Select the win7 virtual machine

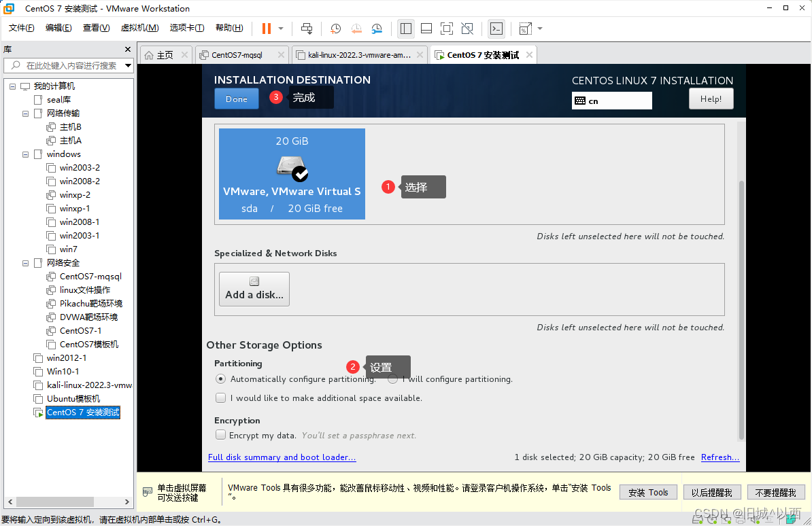[68, 249]
